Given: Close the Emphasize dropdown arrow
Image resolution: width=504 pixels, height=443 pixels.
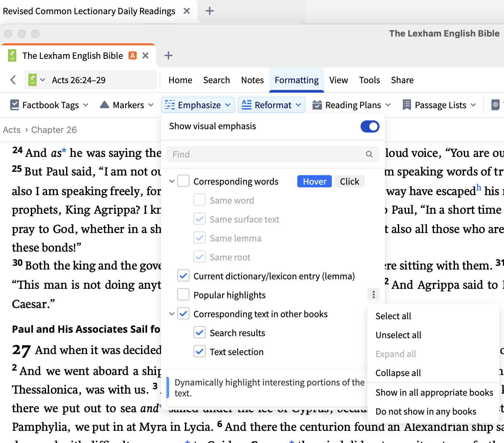Looking at the screenshot, I should click(228, 105).
